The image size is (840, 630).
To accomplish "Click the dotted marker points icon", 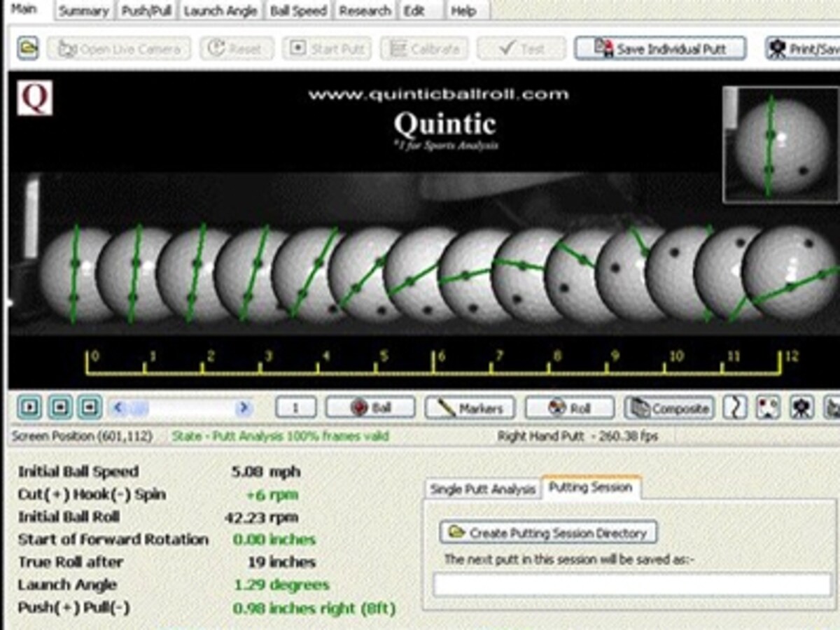I will (x=768, y=407).
